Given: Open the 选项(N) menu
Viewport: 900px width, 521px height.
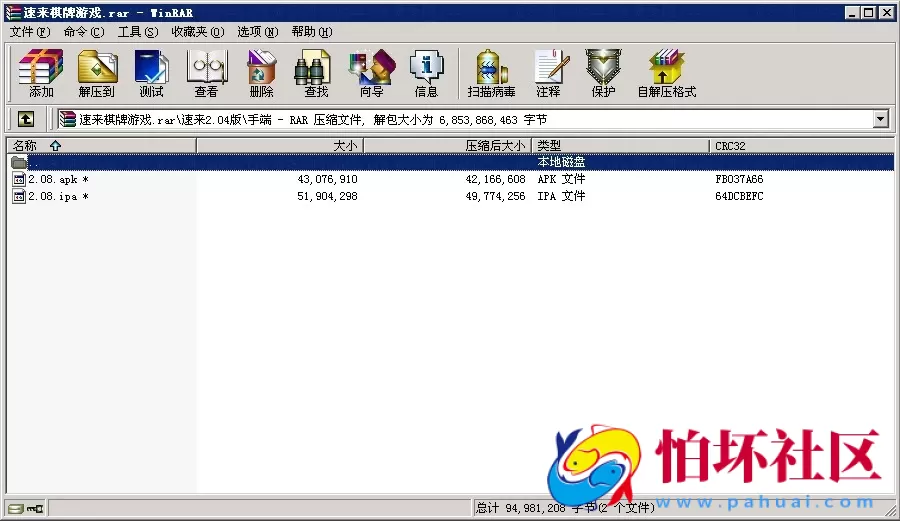Looking at the screenshot, I should [x=258, y=32].
